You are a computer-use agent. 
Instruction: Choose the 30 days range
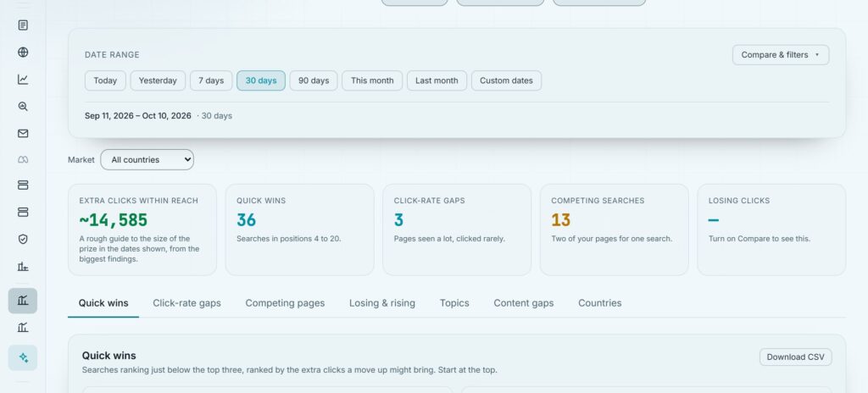tap(261, 80)
